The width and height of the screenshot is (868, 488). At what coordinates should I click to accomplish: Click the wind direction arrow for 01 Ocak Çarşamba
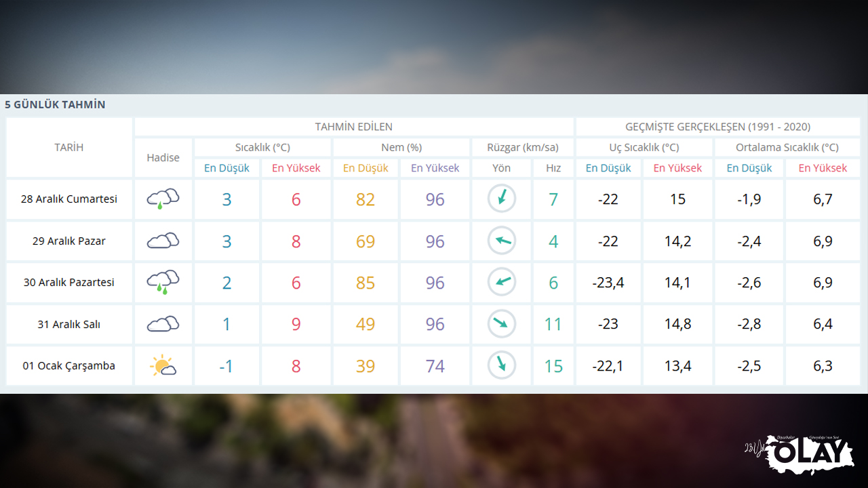pos(502,366)
